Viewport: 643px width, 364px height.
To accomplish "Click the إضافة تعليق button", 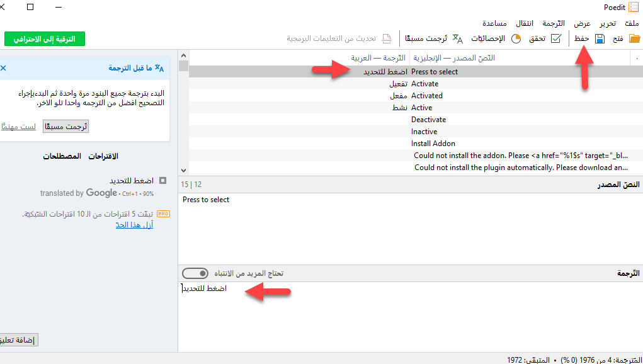I will tap(19, 340).
